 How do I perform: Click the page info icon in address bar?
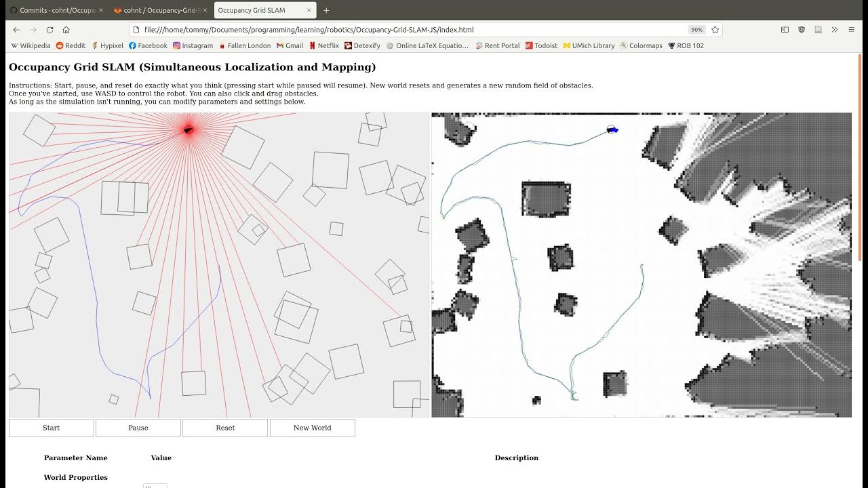point(136,30)
